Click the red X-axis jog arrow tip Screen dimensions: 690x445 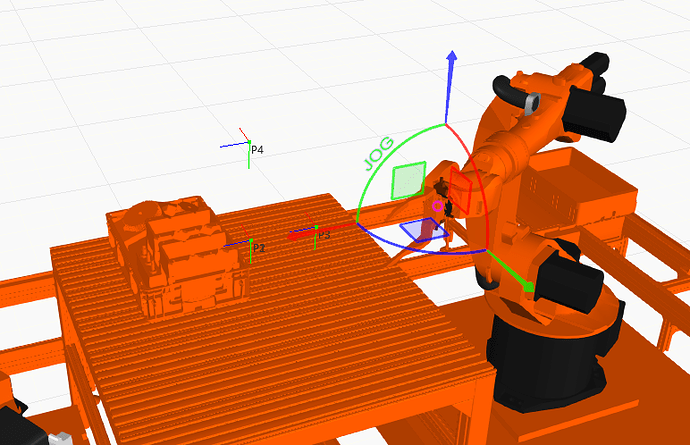[x=296, y=236]
